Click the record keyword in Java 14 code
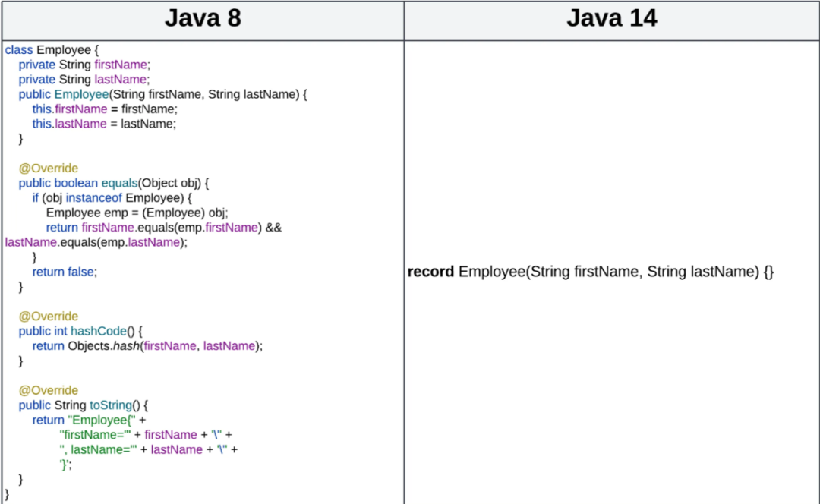 [x=430, y=271]
